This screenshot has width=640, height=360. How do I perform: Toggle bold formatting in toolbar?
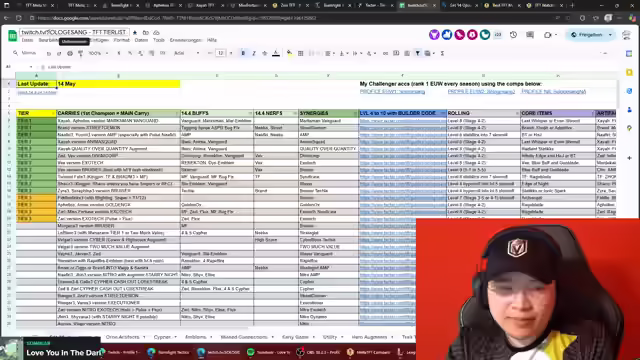(243, 53)
